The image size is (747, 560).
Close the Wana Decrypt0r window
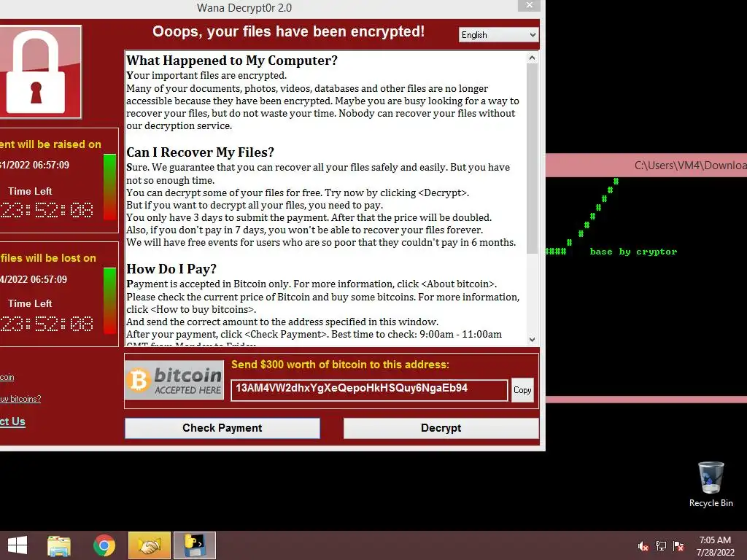coord(530,5)
